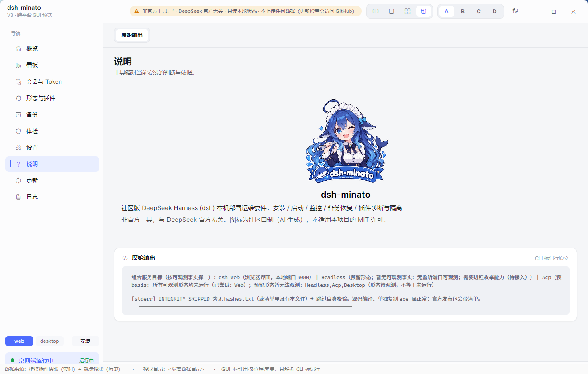
Task: Choose the four-grid layout icon
Action: coord(408,12)
